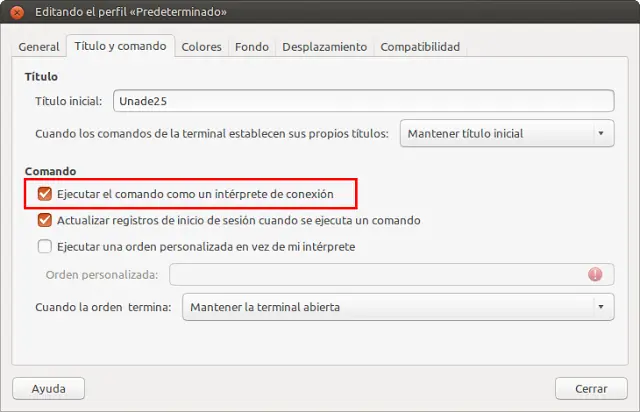
Task: Switch to the General tab
Action: (39, 47)
